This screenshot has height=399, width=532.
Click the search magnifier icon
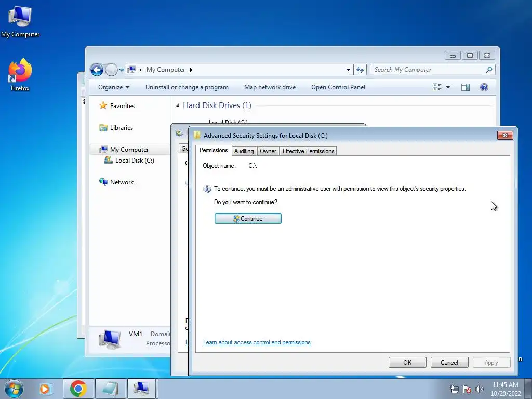[489, 70]
